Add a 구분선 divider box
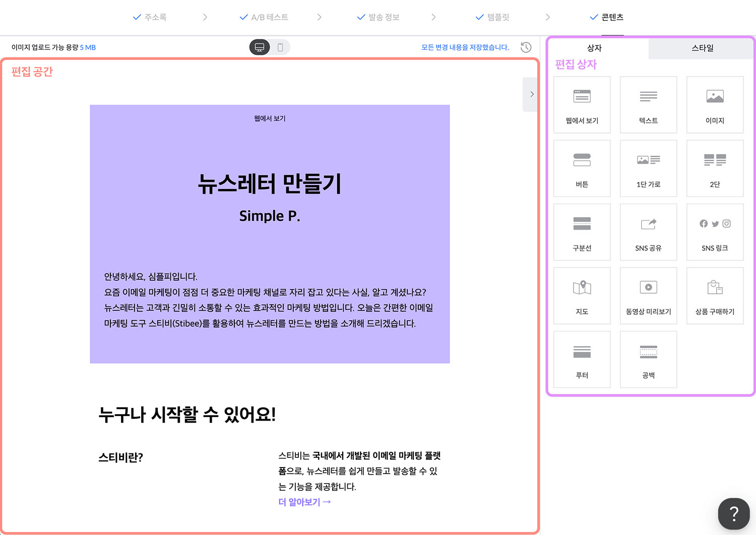The image size is (756, 535). (582, 232)
